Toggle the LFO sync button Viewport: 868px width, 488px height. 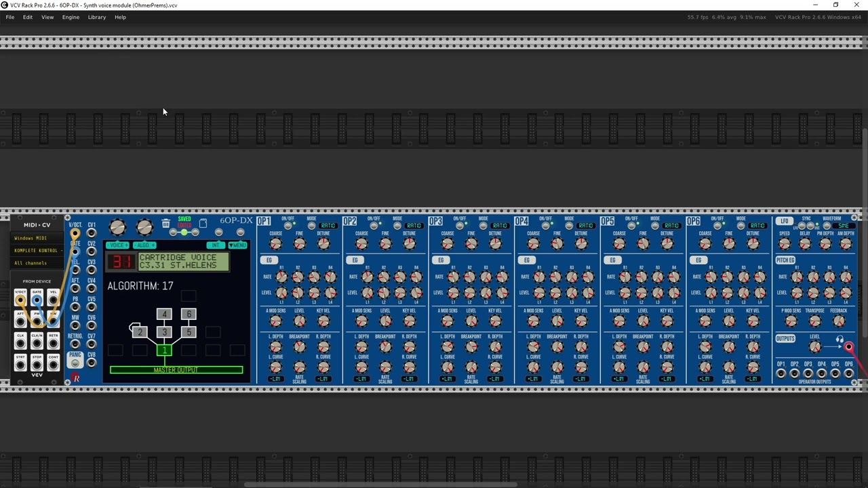pyautogui.click(x=802, y=226)
